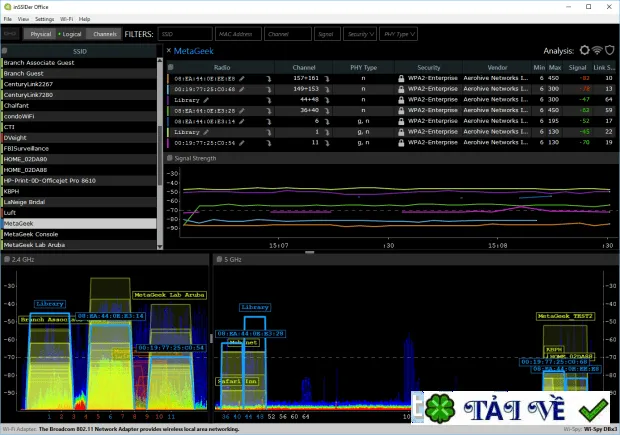Click the SSID list header corner icon
Screen dimensions: 620x435
[5, 51]
